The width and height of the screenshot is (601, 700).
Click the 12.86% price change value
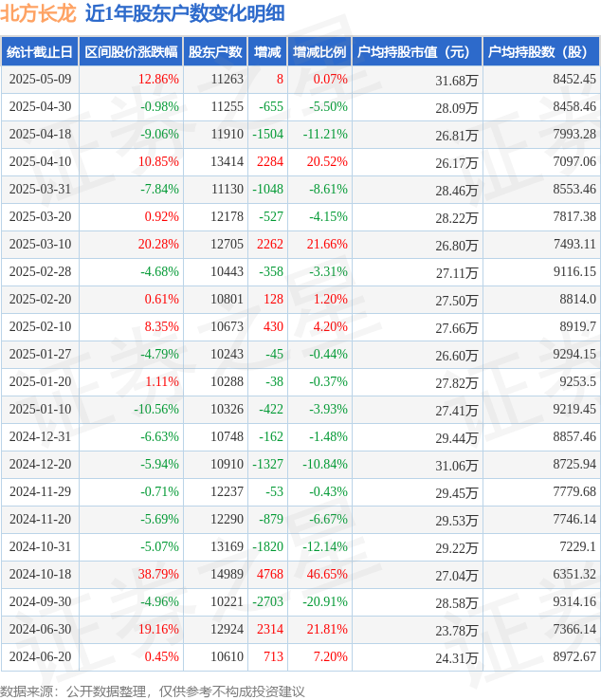point(158,80)
